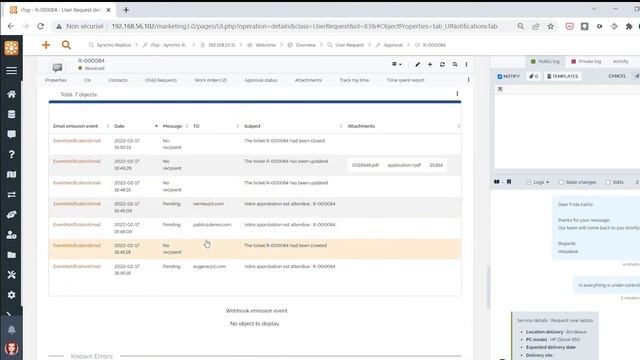Screen dimensions: 640x360
Task: Open the Child Requests tab
Action: point(161,80)
